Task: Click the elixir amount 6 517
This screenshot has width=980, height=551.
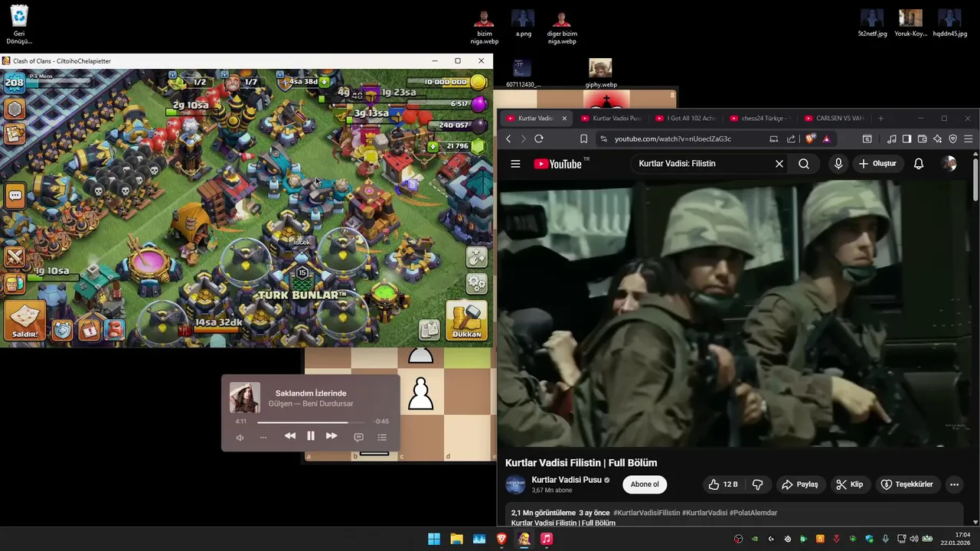Action: point(459,103)
